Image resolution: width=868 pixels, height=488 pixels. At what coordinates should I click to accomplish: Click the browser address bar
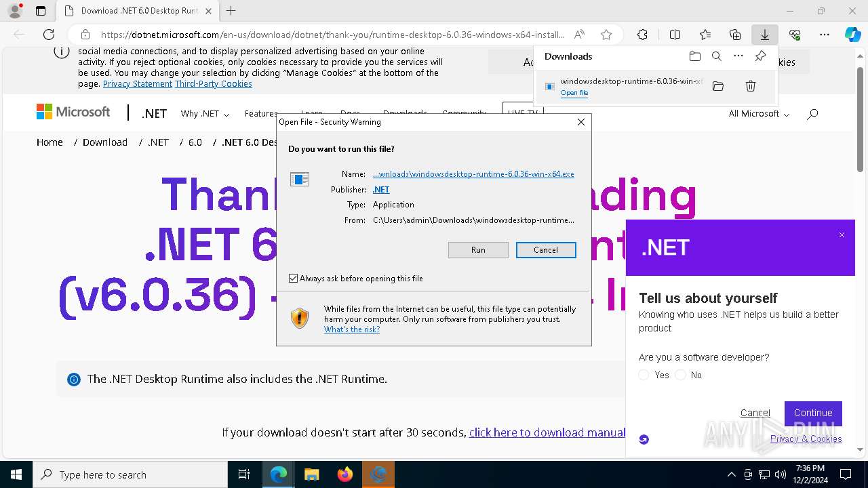coord(332,35)
